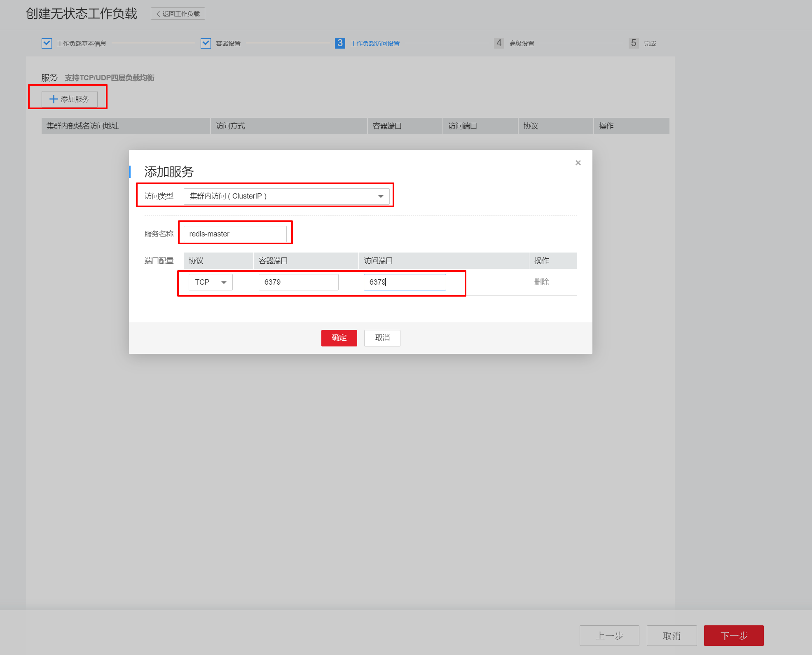812x655 pixels.
Task: Click the plus icon on 添加服务 button
Action: pyautogui.click(x=54, y=99)
